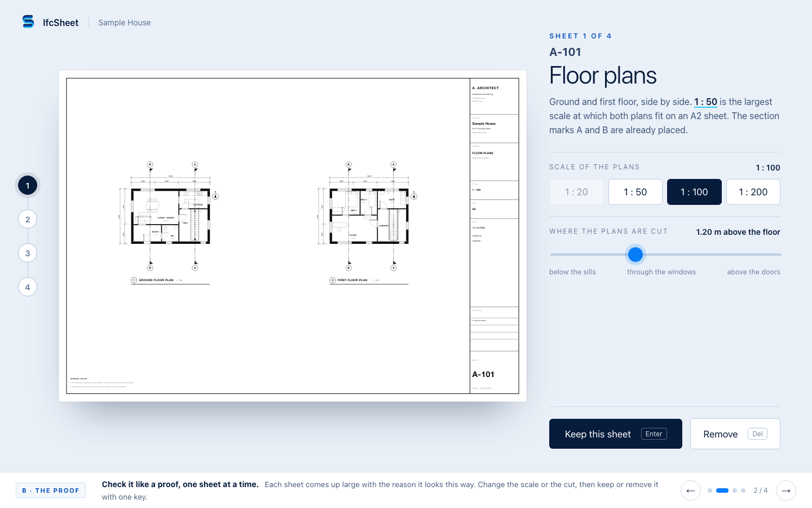Click '1.20 m above the floor' value

click(x=738, y=232)
